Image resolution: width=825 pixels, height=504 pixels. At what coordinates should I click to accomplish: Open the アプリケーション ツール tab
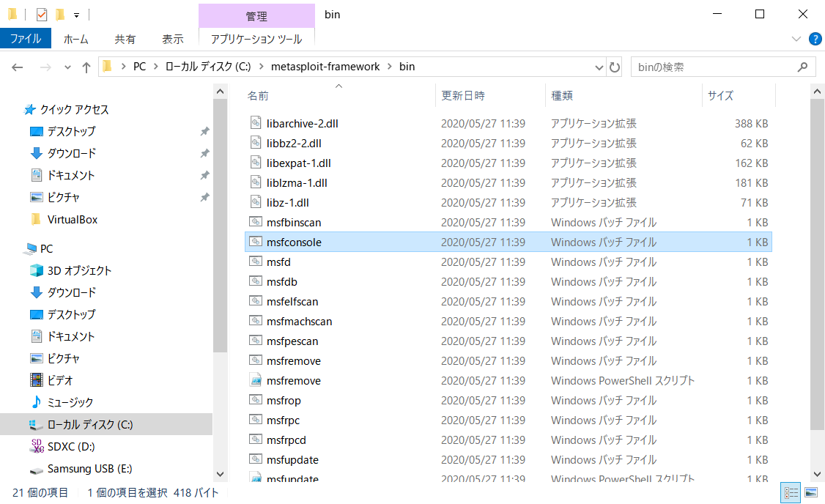coord(256,39)
